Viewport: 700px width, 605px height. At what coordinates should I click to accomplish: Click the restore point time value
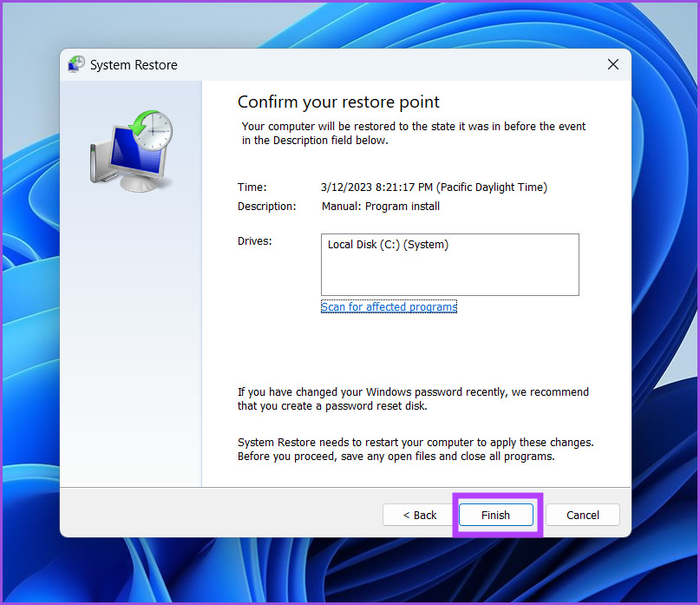click(x=434, y=187)
